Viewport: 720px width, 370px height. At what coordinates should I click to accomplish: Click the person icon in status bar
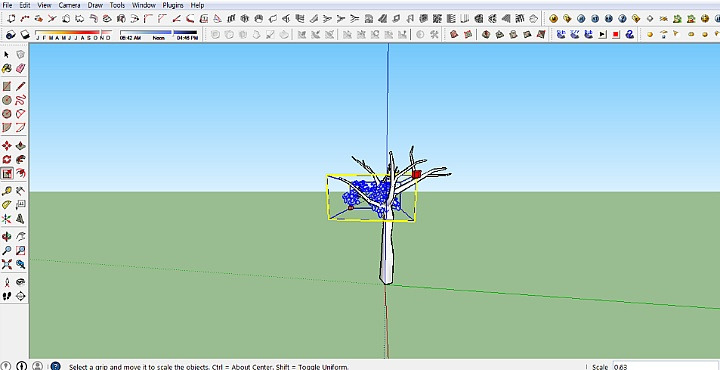pyautogui.click(x=38, y=366)
